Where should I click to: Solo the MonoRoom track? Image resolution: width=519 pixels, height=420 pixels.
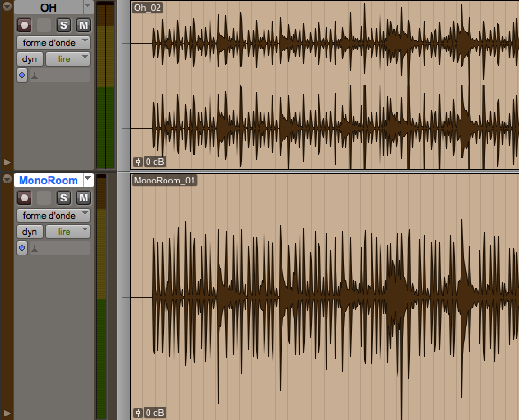point(64,198)
